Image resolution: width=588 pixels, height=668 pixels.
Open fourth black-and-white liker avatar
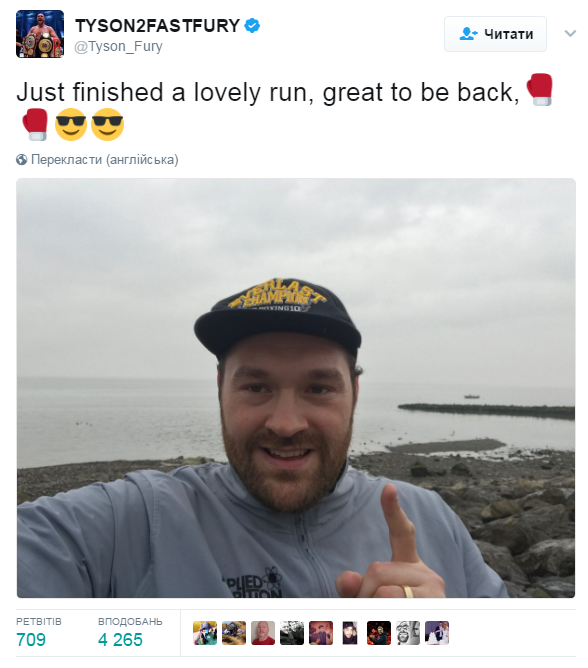point(292,633)
